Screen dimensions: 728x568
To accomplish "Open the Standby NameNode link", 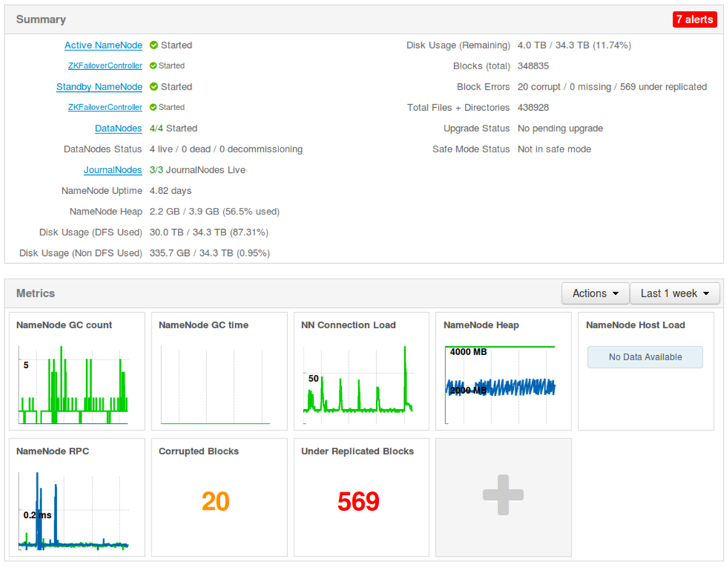I will tap(99, 87).
